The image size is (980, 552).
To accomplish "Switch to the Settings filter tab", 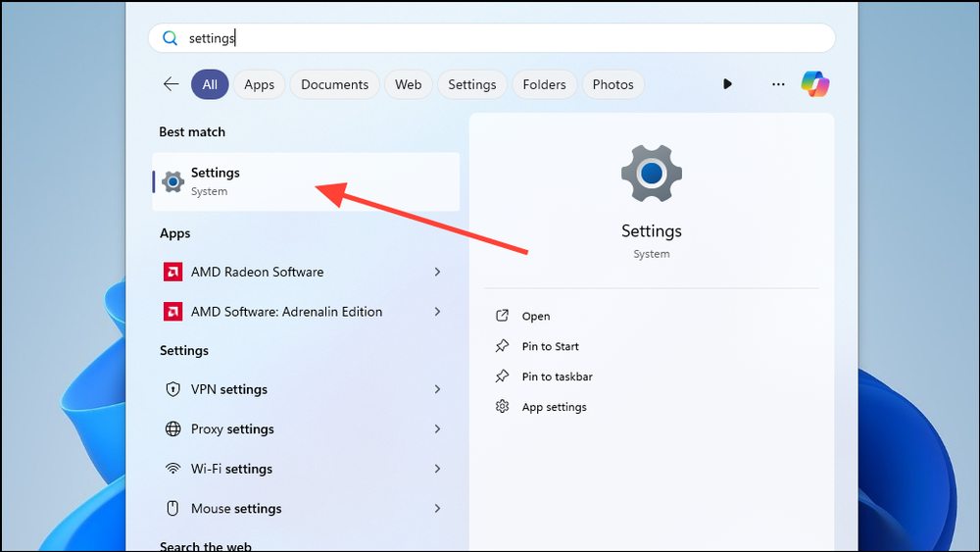I will [x=472, y=84].
